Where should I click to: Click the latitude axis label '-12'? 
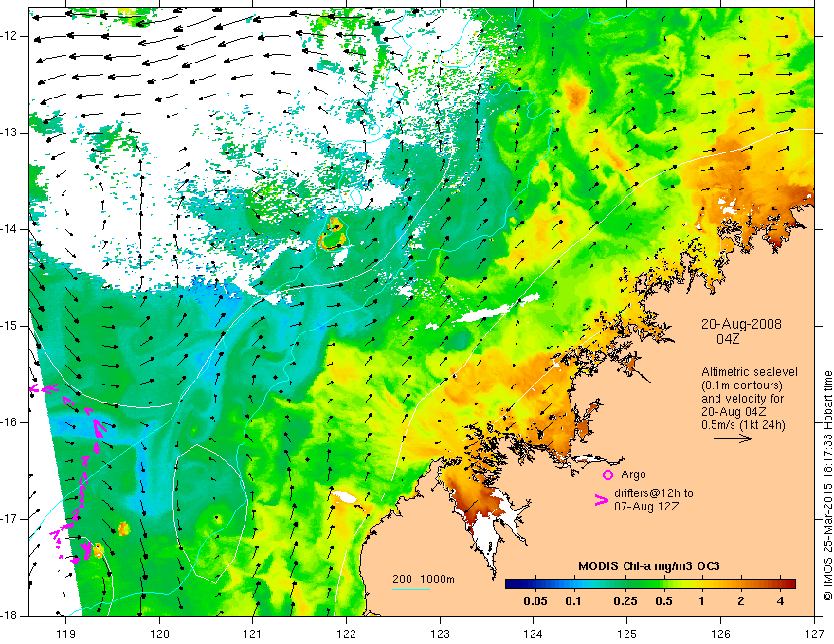[9, 36]
